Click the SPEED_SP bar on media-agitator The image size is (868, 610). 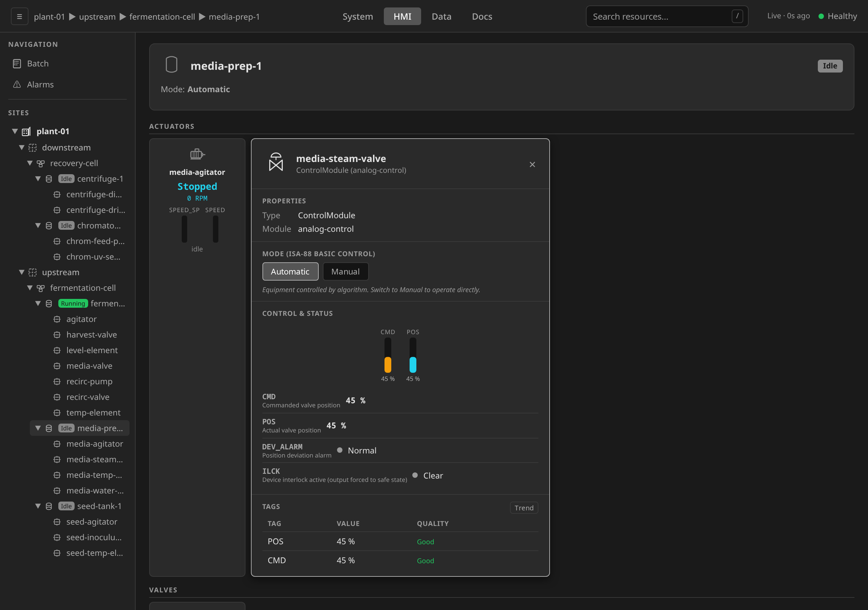[x=184, y=229]
